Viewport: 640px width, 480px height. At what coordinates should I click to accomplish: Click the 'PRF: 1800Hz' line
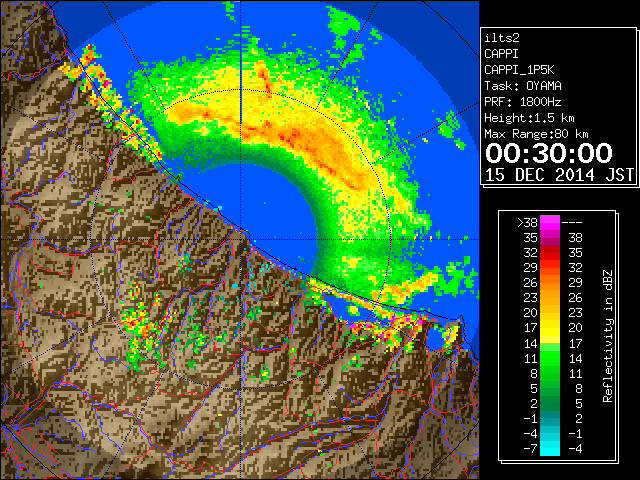pos(523,102)
